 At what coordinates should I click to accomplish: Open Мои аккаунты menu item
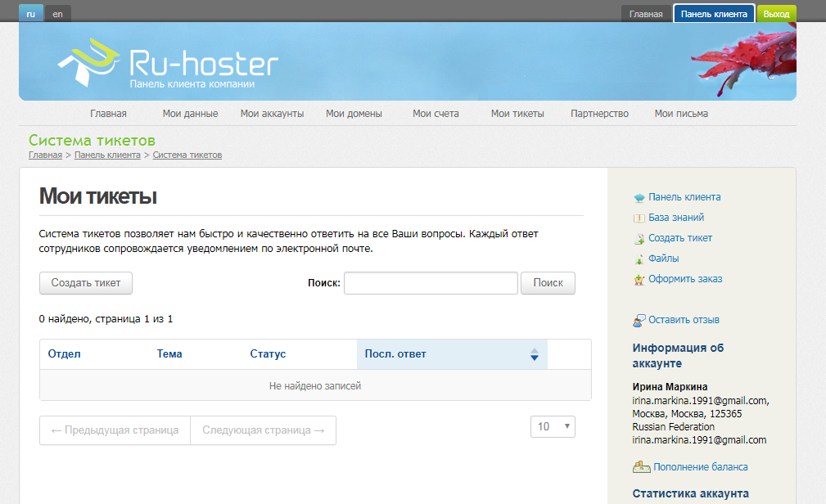point(273,114)
